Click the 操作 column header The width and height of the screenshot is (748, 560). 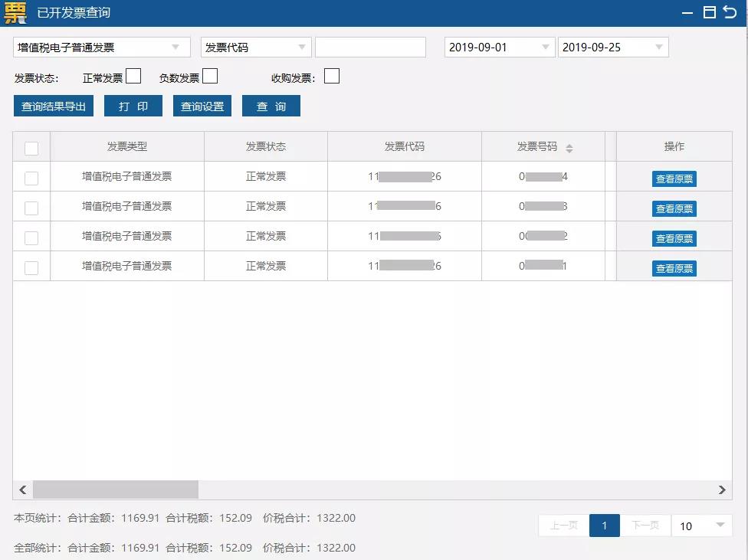point(674,146)
